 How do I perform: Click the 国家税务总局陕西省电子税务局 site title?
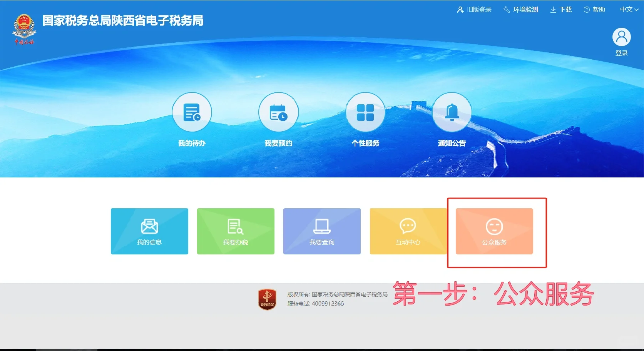123,21
